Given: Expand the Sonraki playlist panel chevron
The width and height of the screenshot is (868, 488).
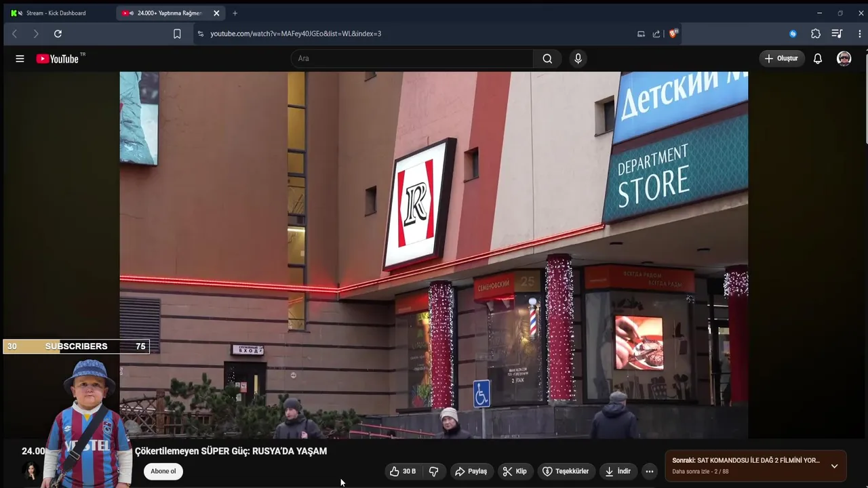Looking at the screenshot, I should click(x=835, y=466).
